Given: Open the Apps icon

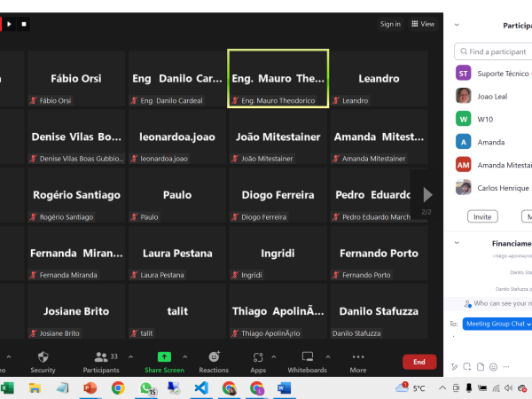Looking at the screenshot, I should 258,357.
